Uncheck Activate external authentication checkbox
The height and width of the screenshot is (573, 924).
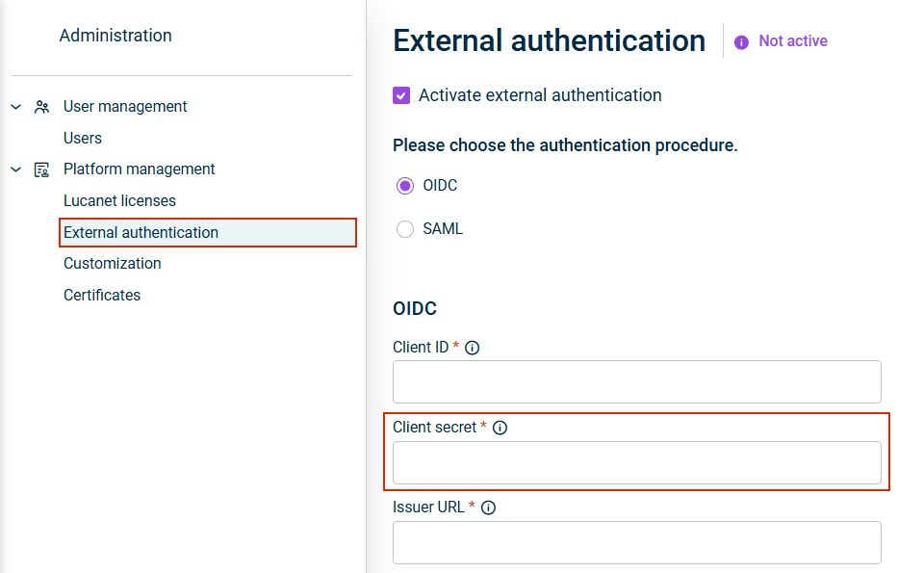click(401, 95)
